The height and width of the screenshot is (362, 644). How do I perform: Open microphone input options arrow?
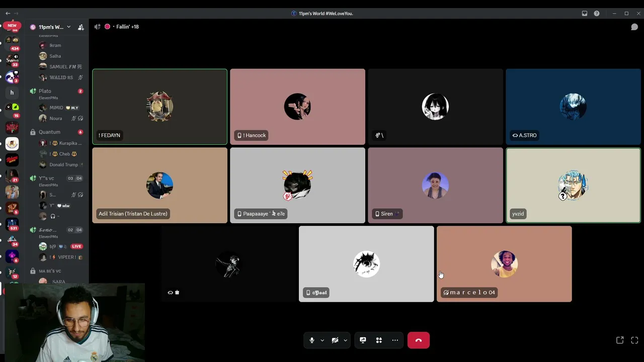pos(322,340)
